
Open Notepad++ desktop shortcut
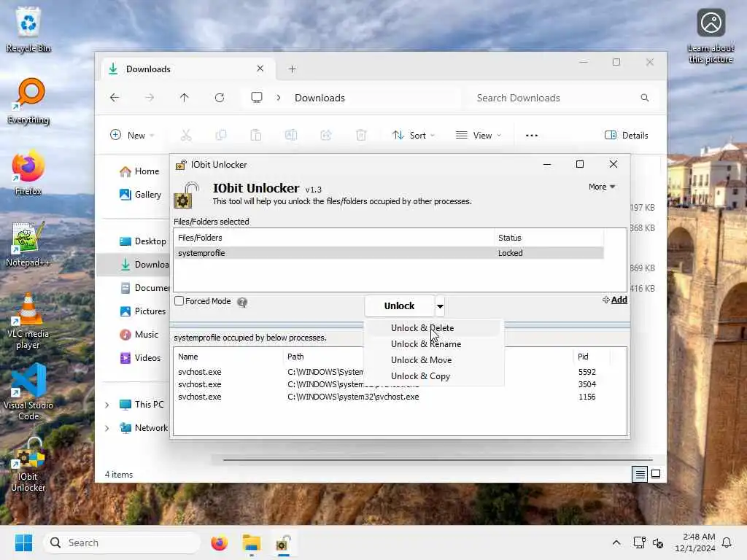pyautogui.click(x=28, y=244)
